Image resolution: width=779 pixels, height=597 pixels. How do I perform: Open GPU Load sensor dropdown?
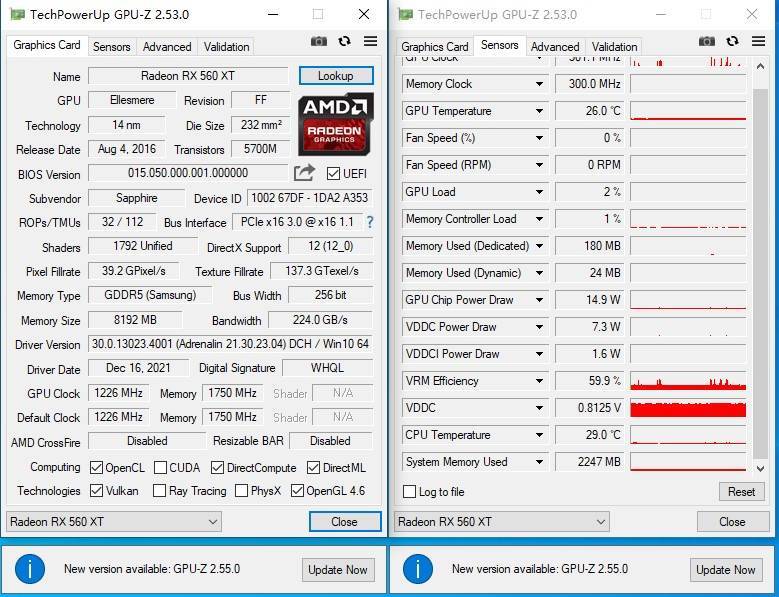(539, 192)
